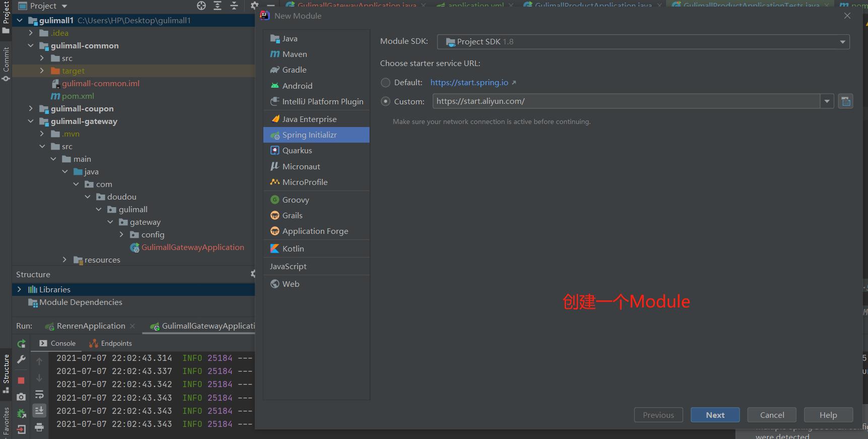
Task: Open the https://start.spring.io link
Action: pyautogui.click(x=469, y=83)
